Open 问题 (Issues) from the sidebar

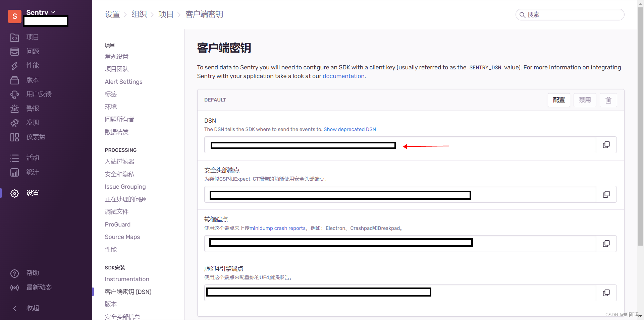click(15, 51)
